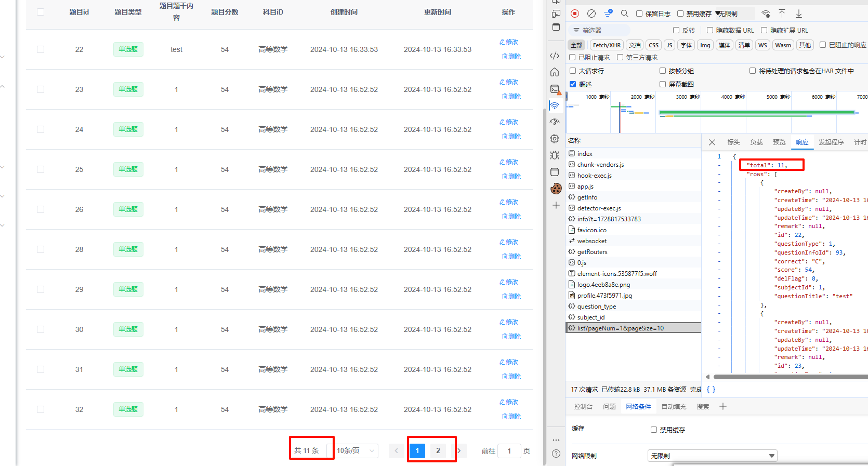Viewport: 868px width, 466px height.
Task: Switch to 预览 preview tab
Action: [779, 142]
